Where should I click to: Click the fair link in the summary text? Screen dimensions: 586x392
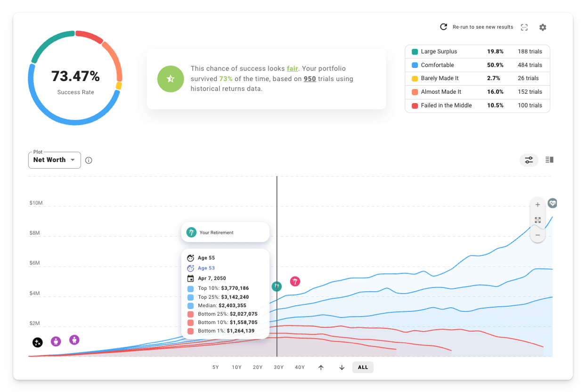click(x=293, y=68)
